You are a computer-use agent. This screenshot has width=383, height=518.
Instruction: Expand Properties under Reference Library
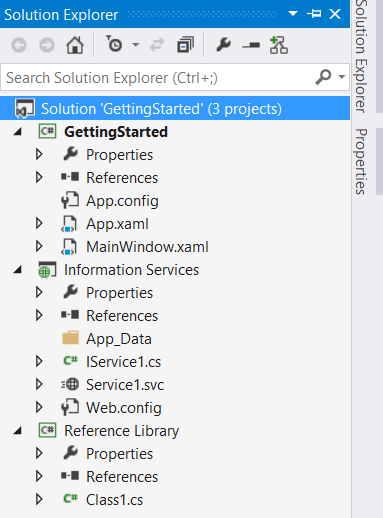(x=39, y=453)
